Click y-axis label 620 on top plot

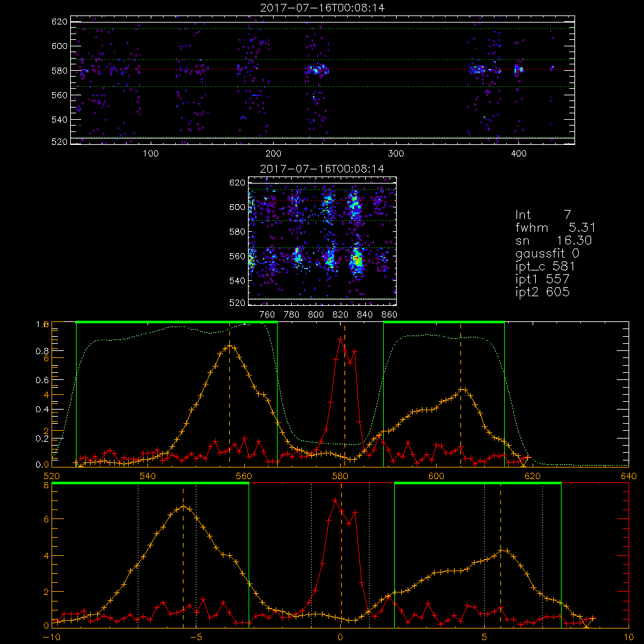[x=59, y=21]
